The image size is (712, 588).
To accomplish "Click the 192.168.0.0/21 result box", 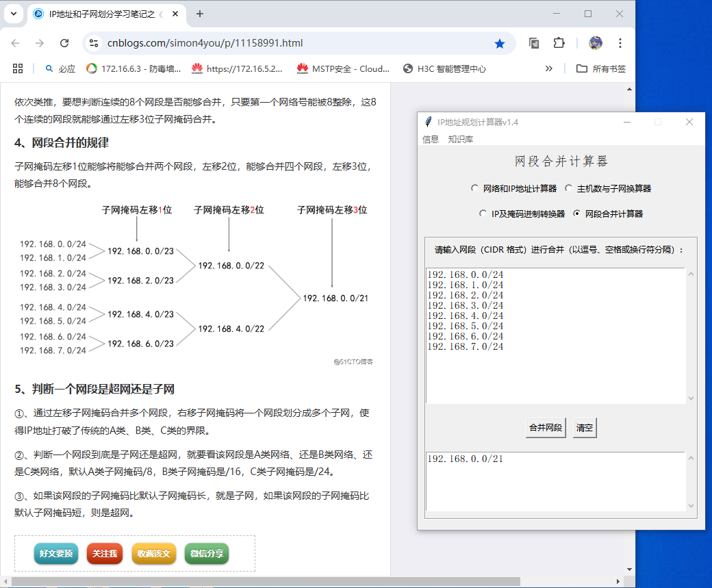I will [555, 481].
